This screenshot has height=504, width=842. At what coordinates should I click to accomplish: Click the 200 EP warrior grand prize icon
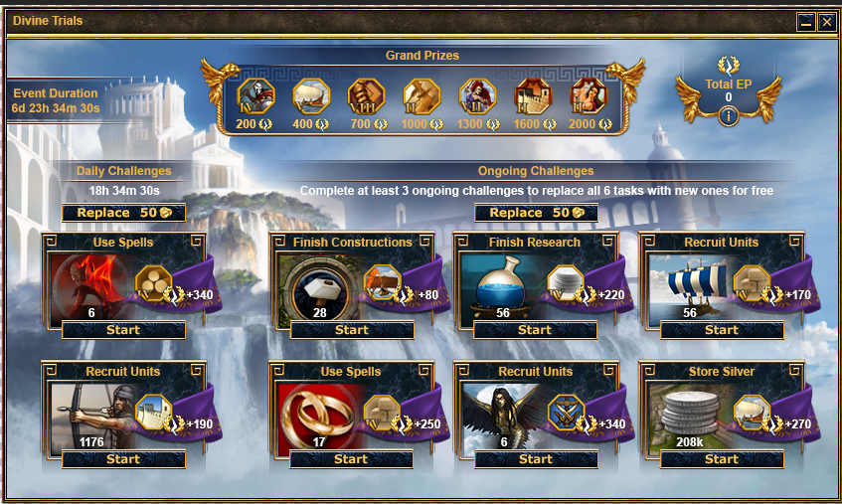pyautogui.click(x=255, y=96)
